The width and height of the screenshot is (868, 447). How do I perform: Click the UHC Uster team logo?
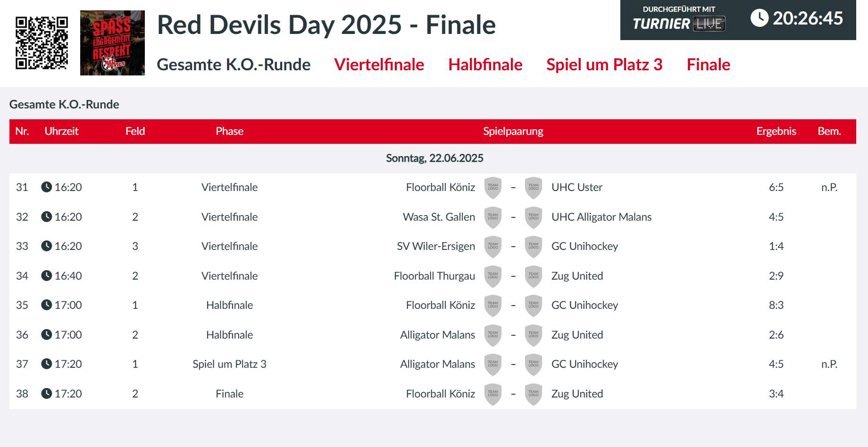click(534, 188)
